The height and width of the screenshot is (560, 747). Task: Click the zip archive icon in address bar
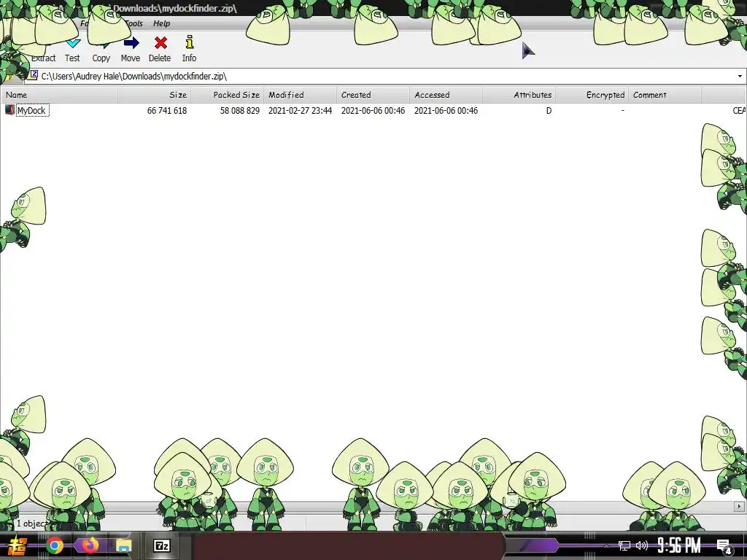[34, 75]
